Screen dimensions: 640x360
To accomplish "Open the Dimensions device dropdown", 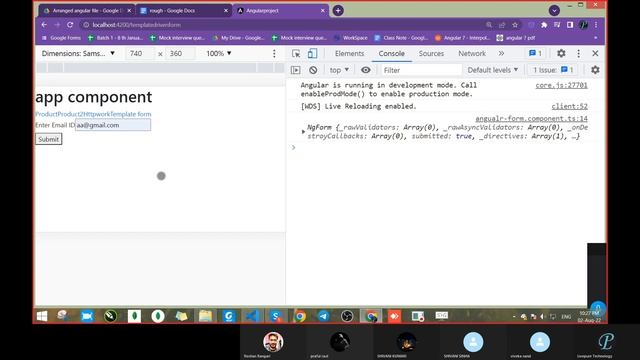I will pos(78,53).
